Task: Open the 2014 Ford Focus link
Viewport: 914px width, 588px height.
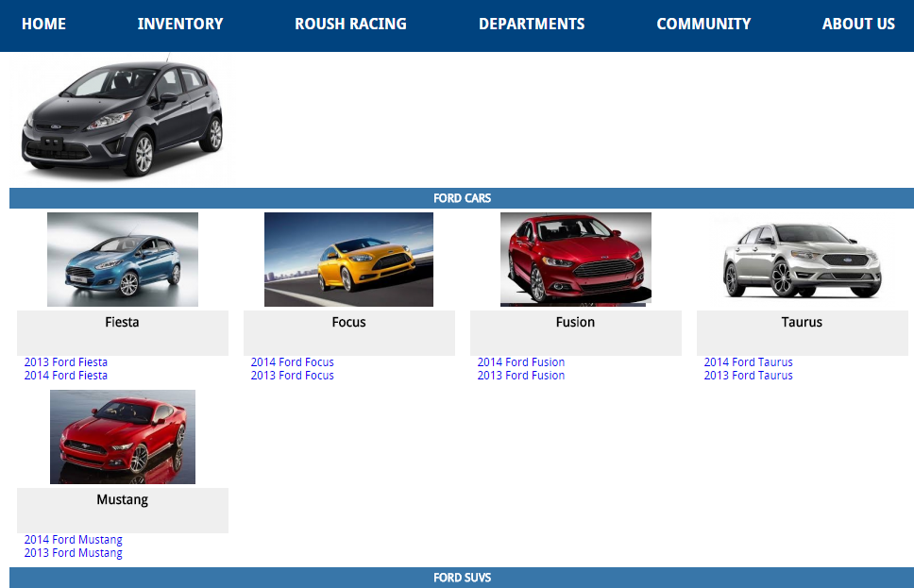Action: pyautogui.click(x=292, y=361)
